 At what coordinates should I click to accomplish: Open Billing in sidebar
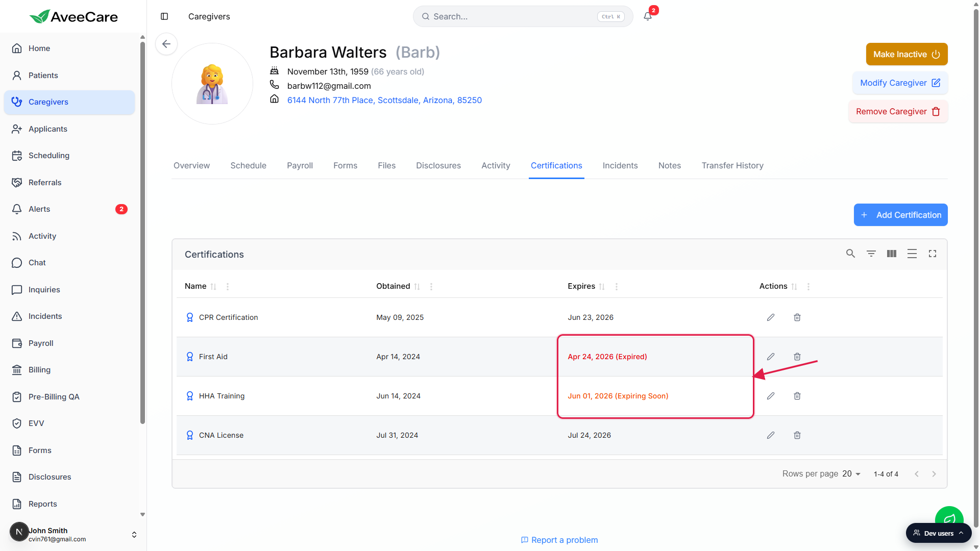click(x=69, y=370)
